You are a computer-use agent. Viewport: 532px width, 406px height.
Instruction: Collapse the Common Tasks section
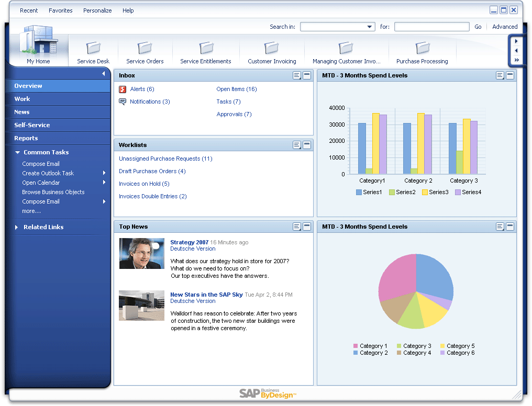pyautogui.click(x=18, y=152)
